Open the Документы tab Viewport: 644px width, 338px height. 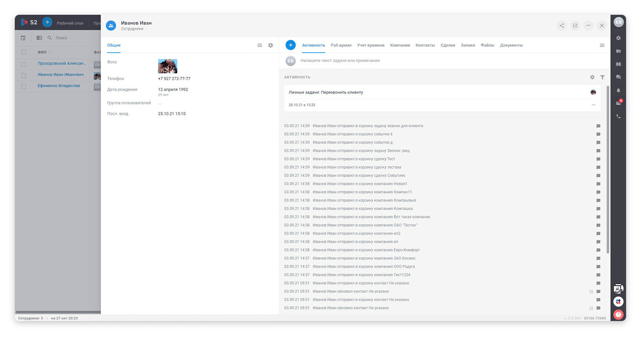coord(511,45)
